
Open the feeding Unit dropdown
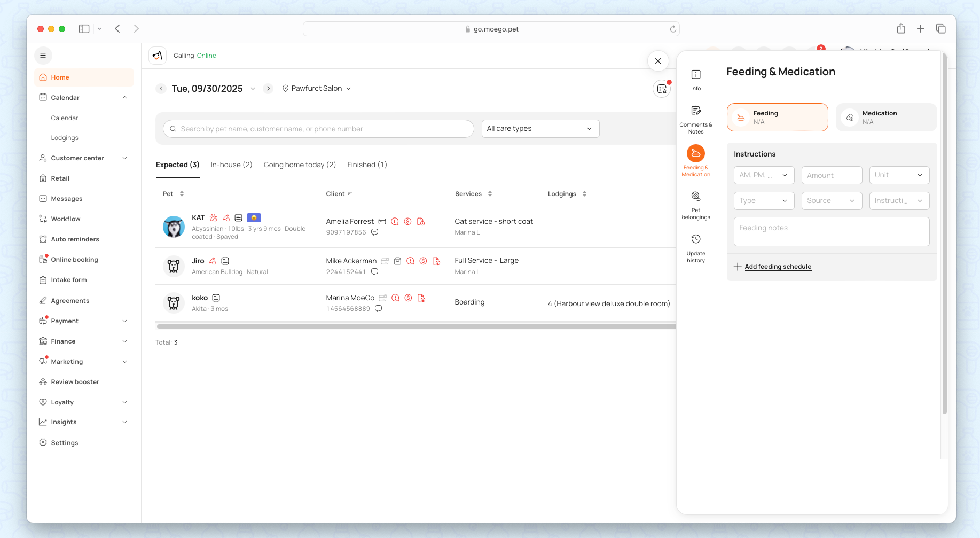899,175
